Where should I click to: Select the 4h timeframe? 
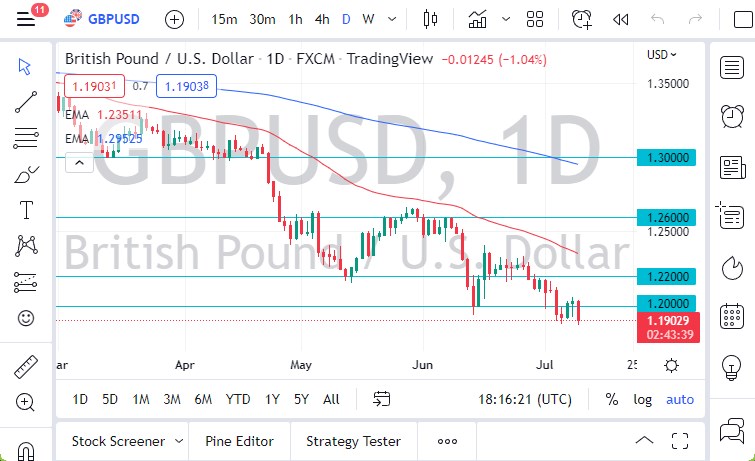click(321, 19)
